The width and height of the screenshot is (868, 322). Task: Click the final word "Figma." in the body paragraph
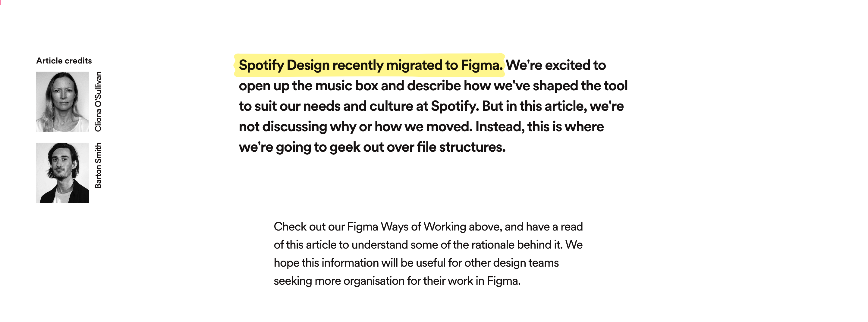(x=504, y=281)
